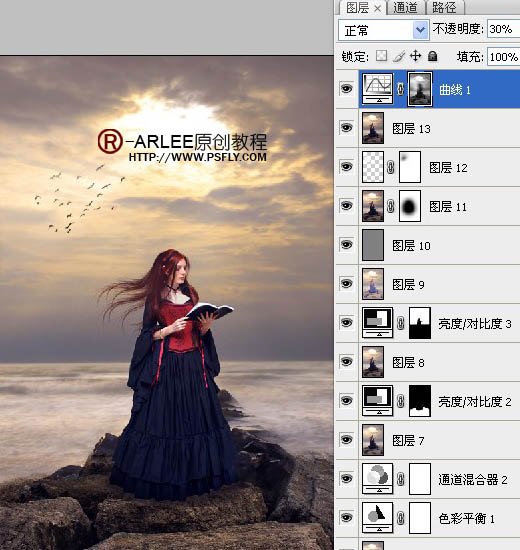Click the 图层 12 mask link chain icon
Viewport: 520px width, 550px height.
391,167
